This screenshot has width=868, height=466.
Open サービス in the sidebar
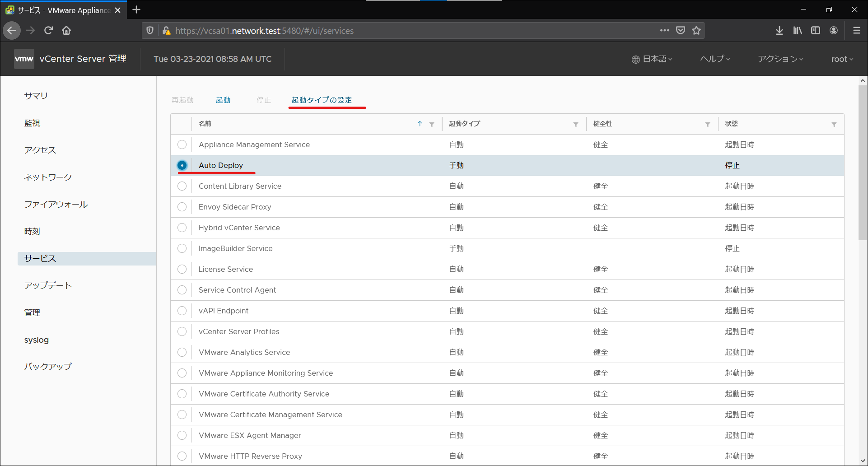(x=87, y=259)
